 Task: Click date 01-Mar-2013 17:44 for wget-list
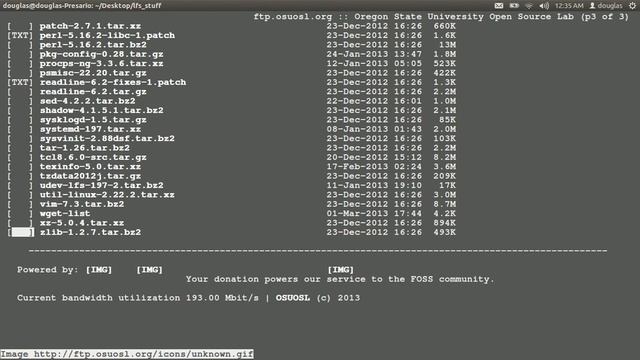tap(374, 214)
